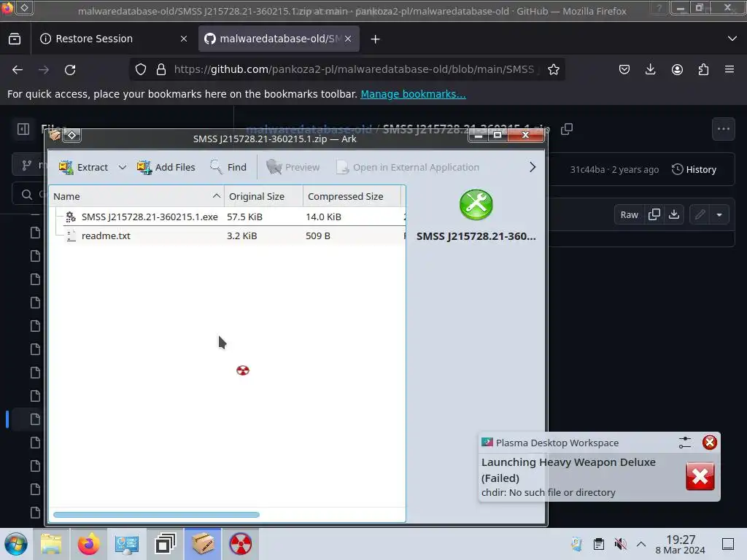Sort by the Name column header

coord(136,196)
